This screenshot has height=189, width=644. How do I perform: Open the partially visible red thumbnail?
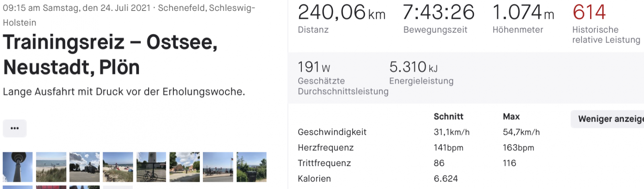51,187
